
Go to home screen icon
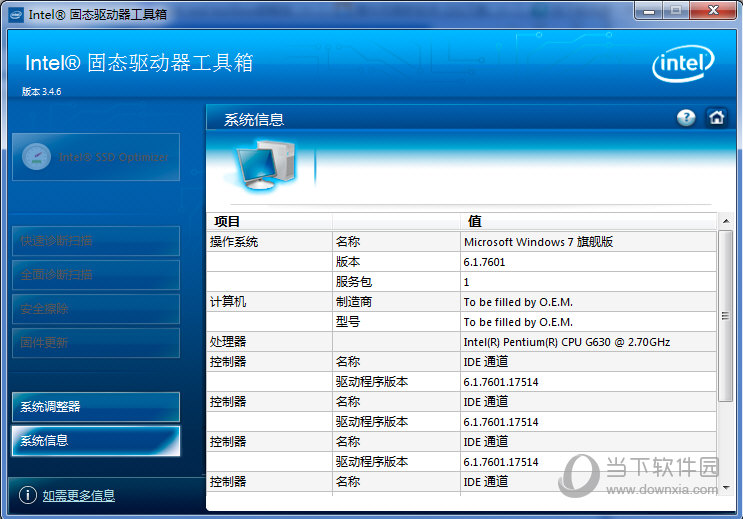(716, 118)
